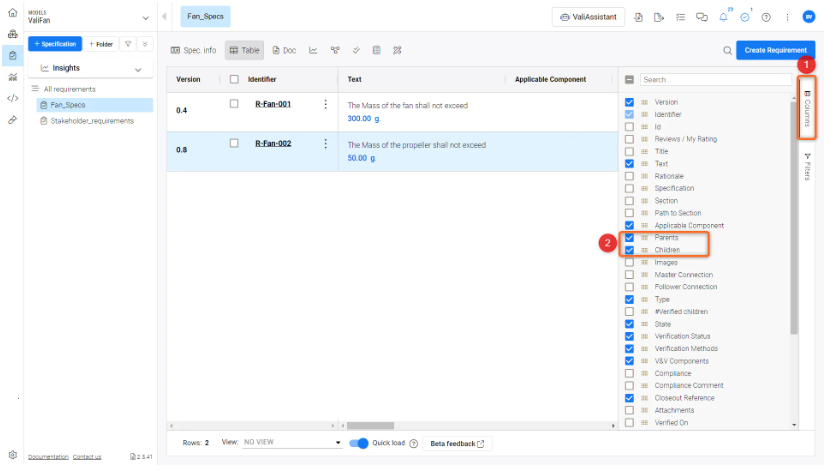
Task: Click the filter funnel icon in sidebar
Action: point(128,44)
